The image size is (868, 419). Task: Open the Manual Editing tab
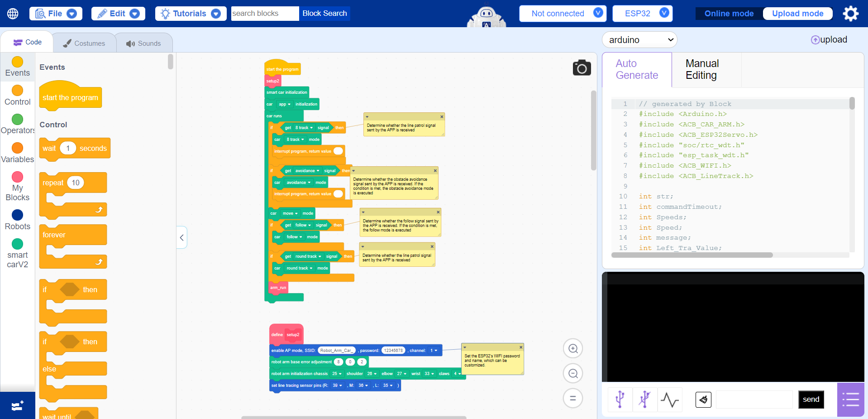(x=702, y=69)
